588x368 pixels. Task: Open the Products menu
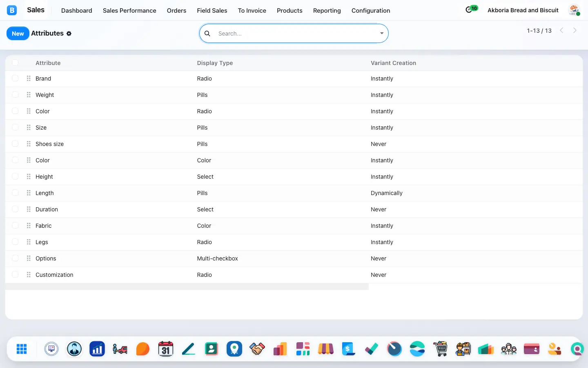290,11
